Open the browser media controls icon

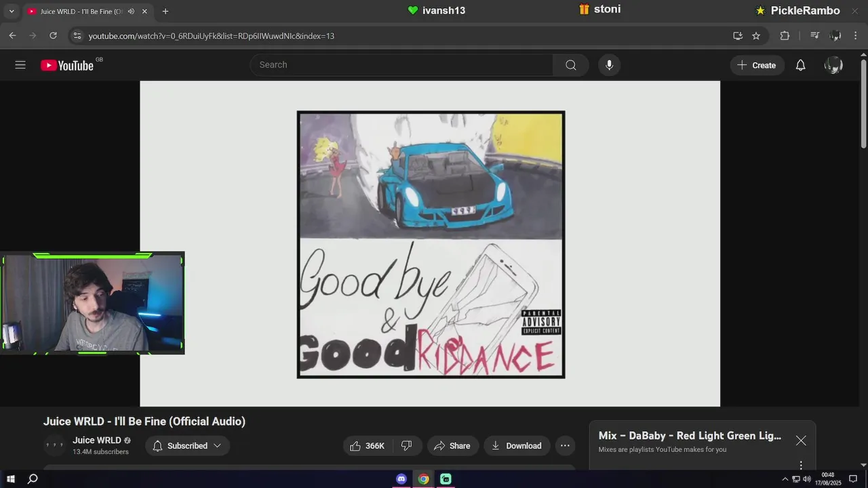[x=815, y=35]
